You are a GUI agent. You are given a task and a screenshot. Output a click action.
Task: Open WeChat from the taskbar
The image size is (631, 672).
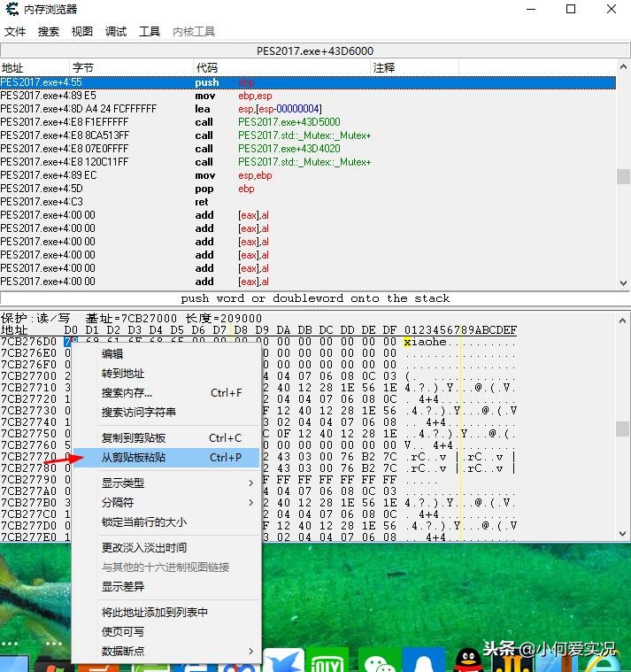coord(379,660)
